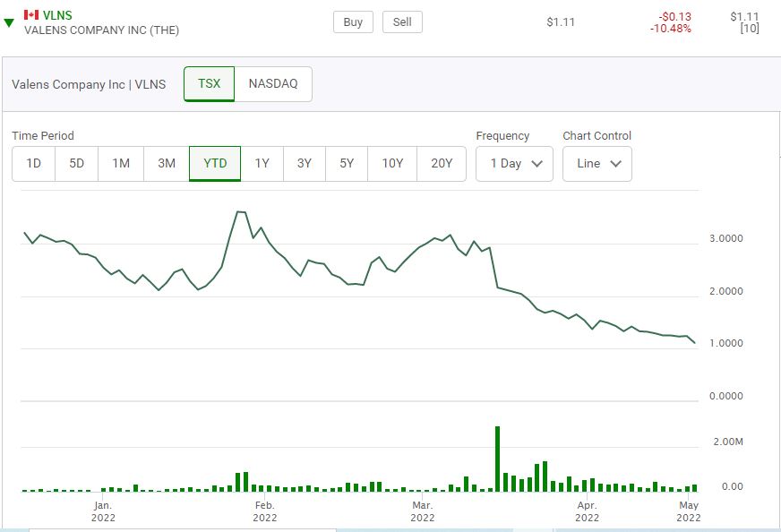Click the -10.48% percent change value
This screenshot has height=532, width=781.
pos(671,29)
